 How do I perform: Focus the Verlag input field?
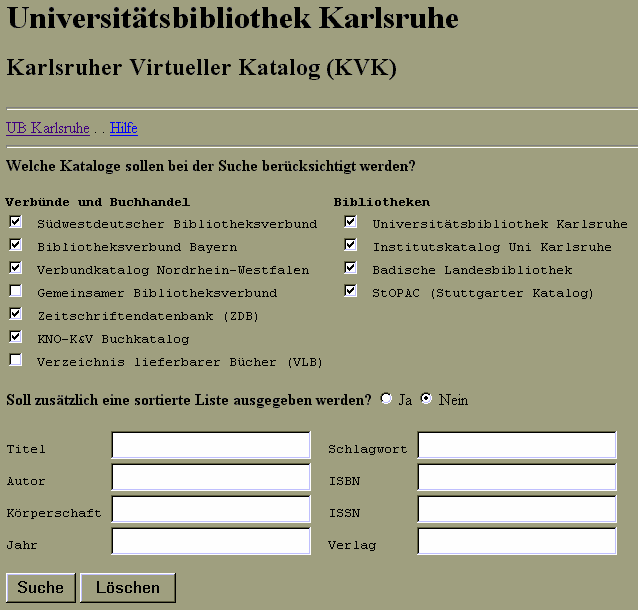[517, 541]
